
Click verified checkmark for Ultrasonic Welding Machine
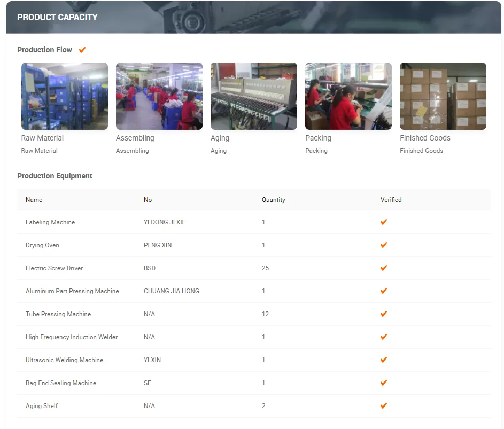point(383,360)
